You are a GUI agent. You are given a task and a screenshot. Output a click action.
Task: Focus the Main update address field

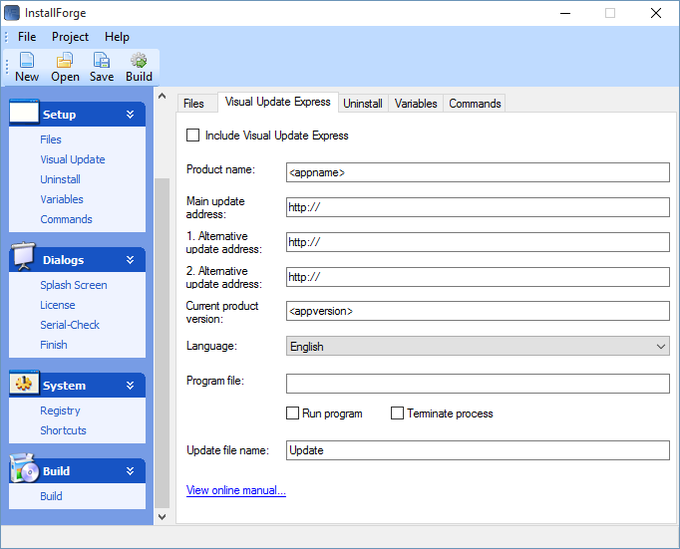[477, 207]
